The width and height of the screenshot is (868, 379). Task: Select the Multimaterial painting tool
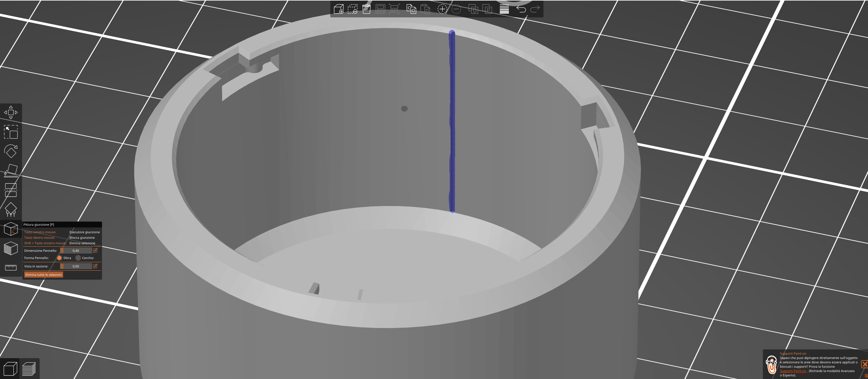(11, 249)
